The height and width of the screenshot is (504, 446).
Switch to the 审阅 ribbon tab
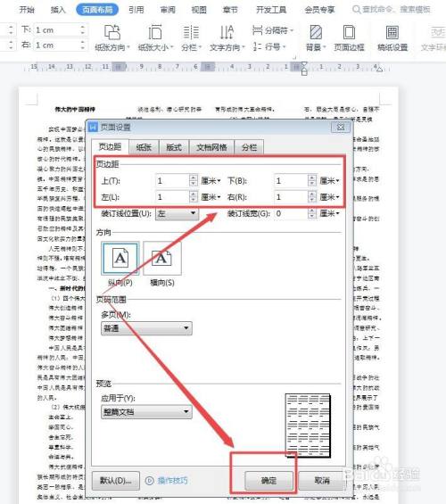168,10
